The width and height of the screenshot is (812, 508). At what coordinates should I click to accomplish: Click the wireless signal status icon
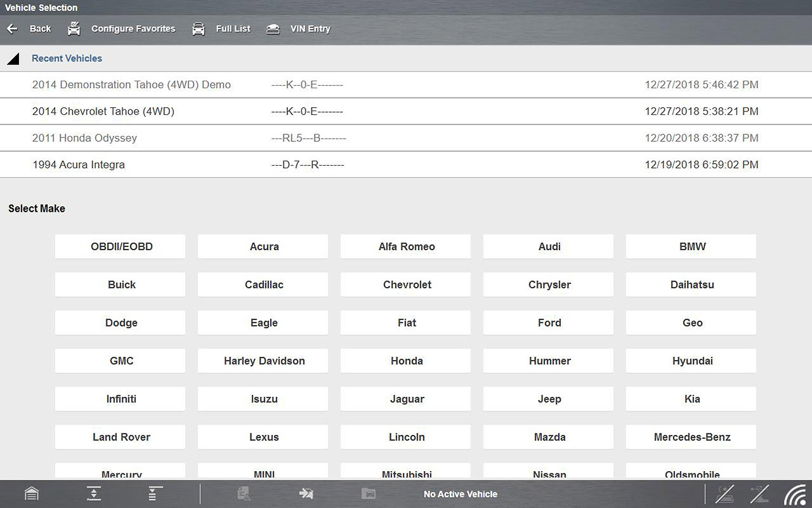[x=794, y=494]
